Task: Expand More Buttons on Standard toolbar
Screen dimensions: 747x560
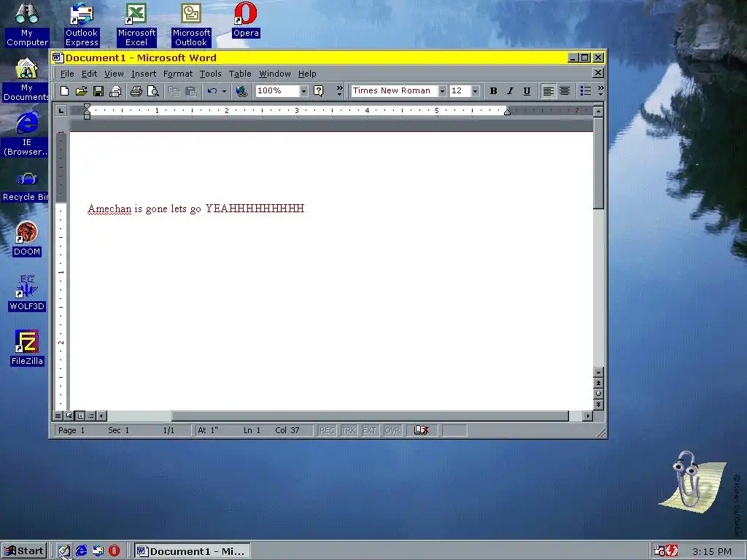Action: tap(339, 91)
